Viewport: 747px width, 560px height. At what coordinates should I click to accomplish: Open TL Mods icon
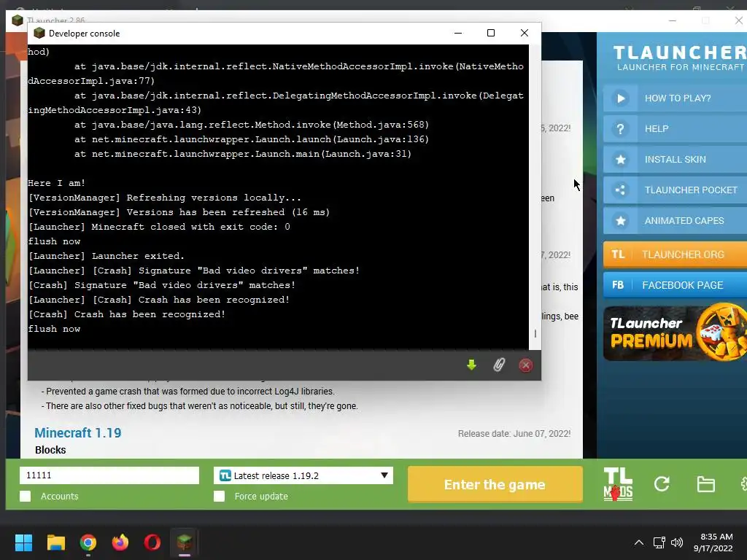click(618, 484)
